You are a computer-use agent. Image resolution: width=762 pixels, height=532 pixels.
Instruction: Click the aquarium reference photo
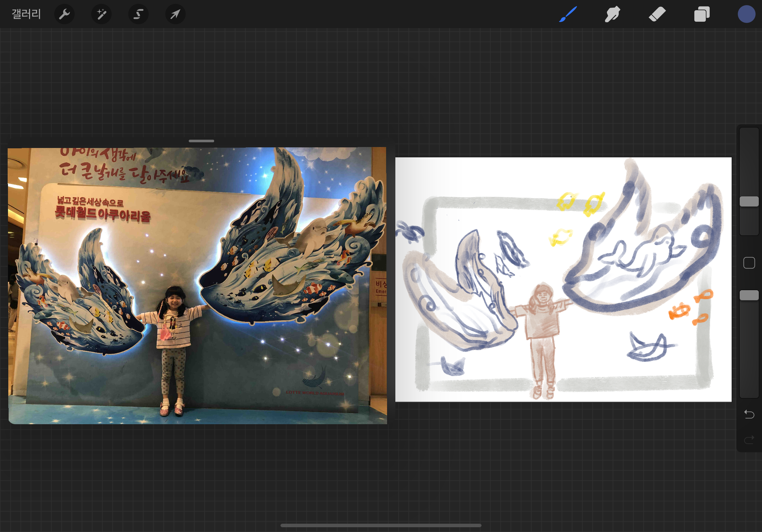pyautogui.click(x=197, y=285)
